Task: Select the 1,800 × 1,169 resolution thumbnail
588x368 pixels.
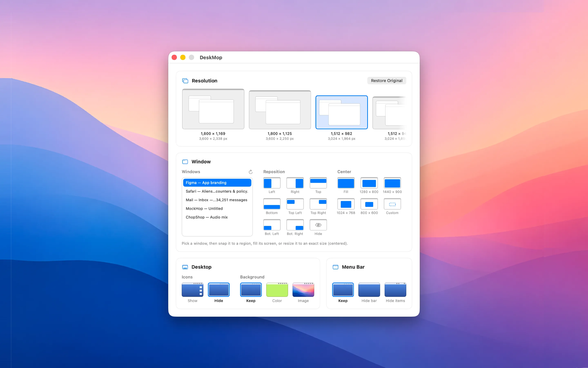Action: pos(213,109)
